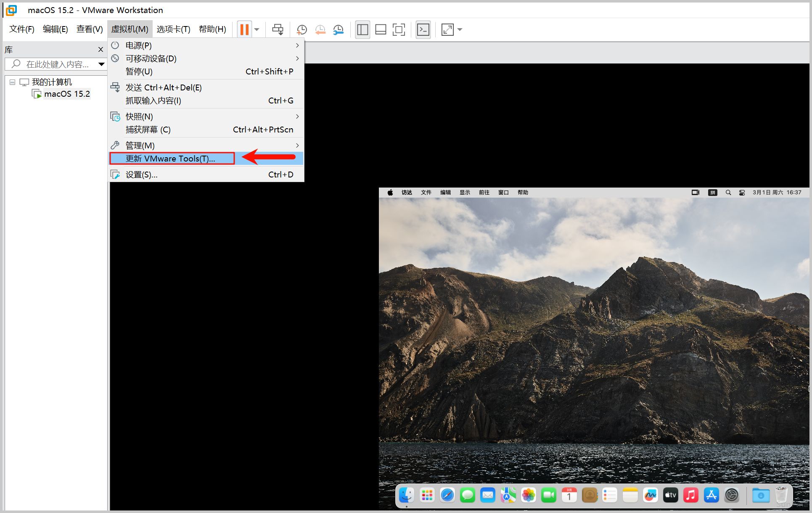Image resolution: width=812 pixels, height=513 pixels.
Task: Select macOS 15.2 in library tree
Action: coord(66,94)
